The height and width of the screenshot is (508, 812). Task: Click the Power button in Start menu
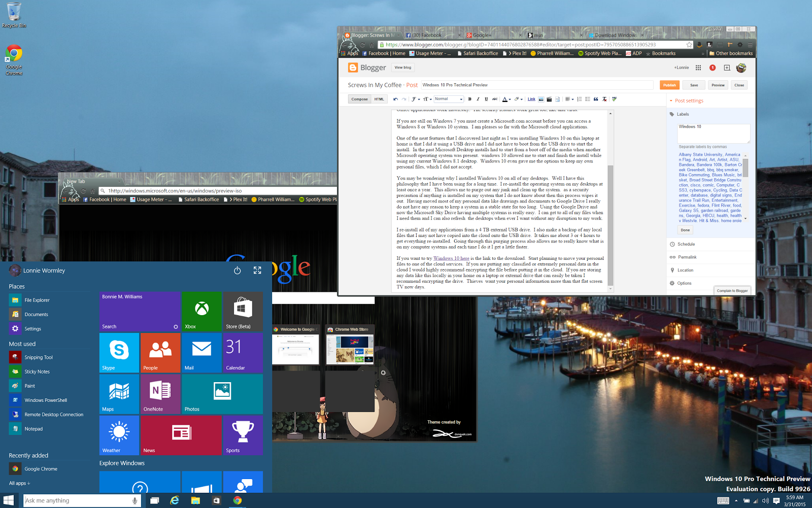(x=237, y=270)
